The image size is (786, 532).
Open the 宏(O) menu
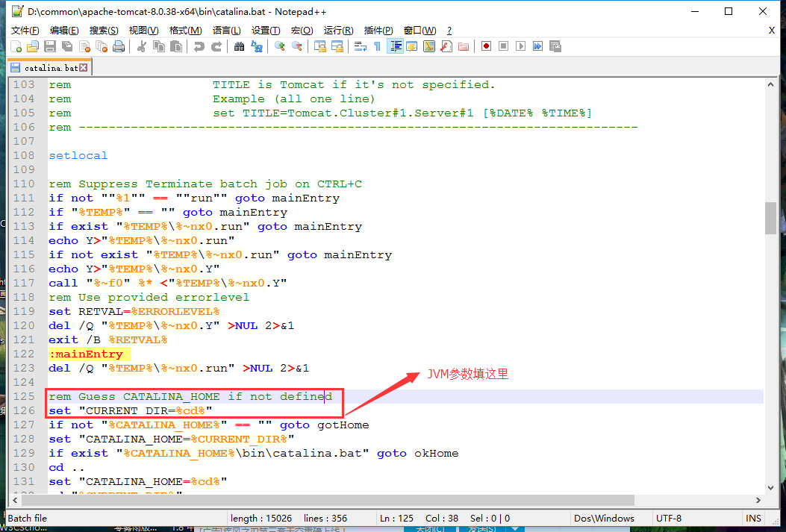[302, 31]
